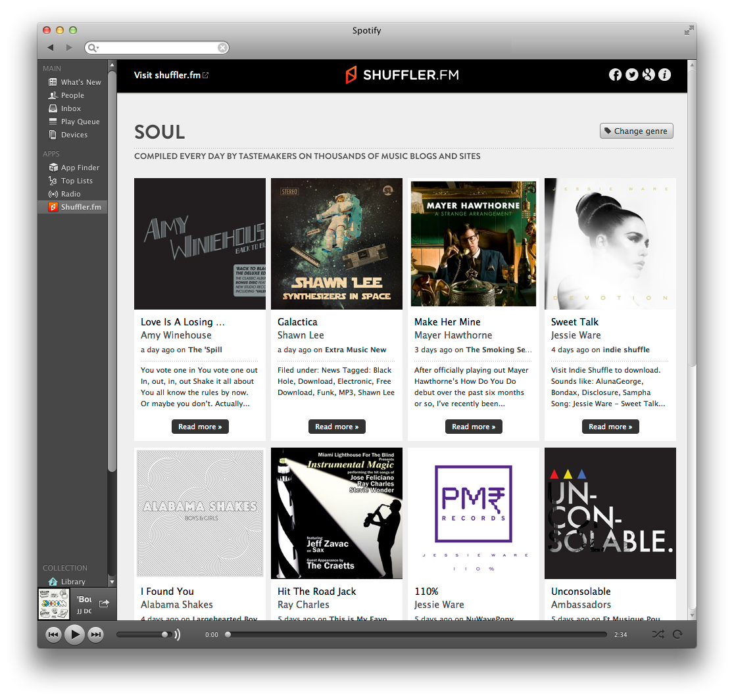This screenshot has width=734, height=700.
Task: Open Shuffler.fm Facebook page icon
Action: click(x=615, y=74)
